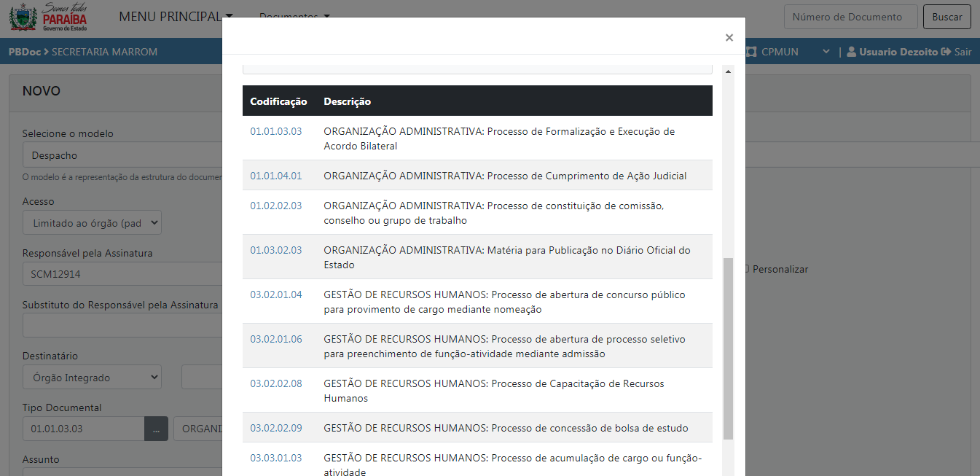The image size is (980, 476).
Task: Click the PBDoc breadcrumb link
Action: click(24, 52)
